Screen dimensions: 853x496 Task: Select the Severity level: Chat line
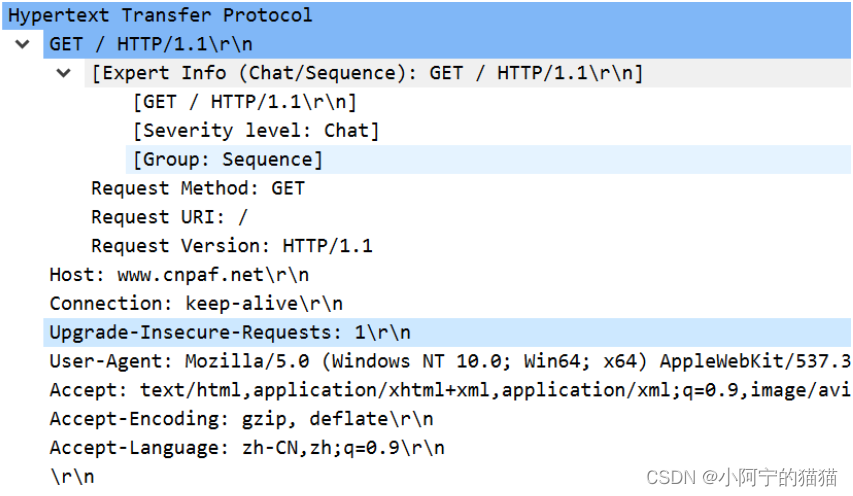point(256,131)
